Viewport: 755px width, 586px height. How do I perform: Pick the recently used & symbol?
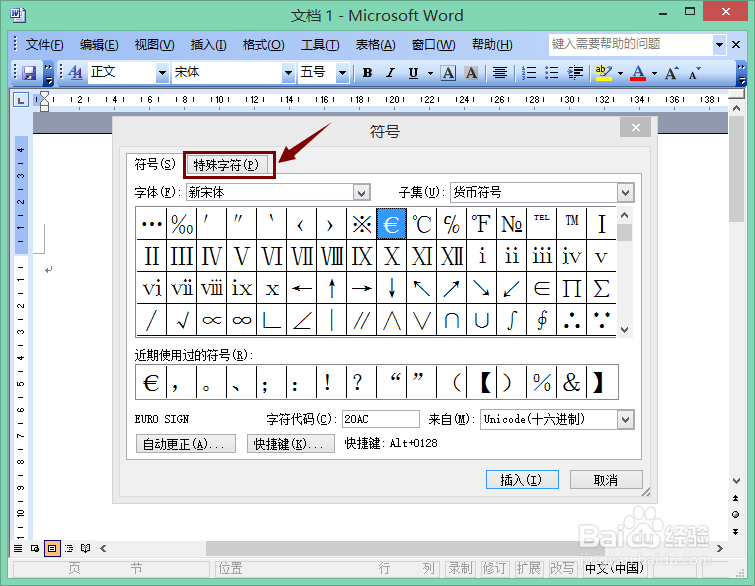click(x=572, y=382)
